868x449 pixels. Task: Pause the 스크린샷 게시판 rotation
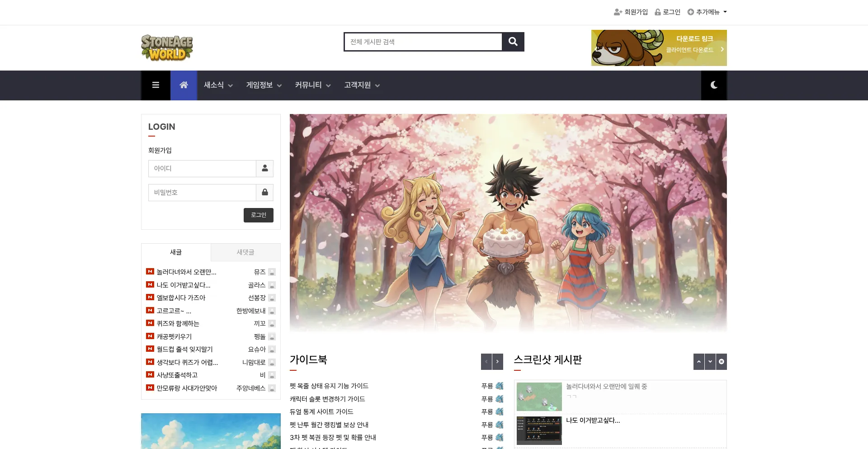click(722, 362)
